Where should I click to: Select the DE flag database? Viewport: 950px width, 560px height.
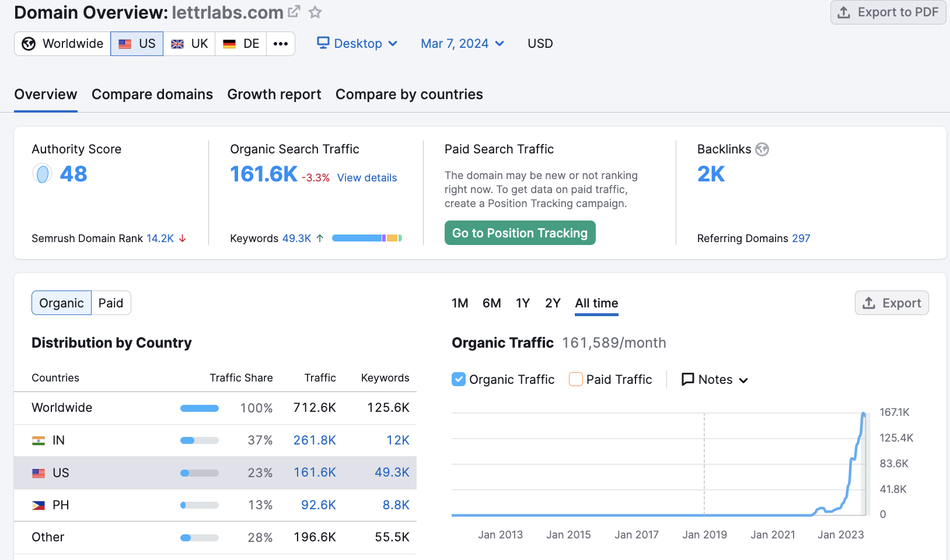coord(241,44)
